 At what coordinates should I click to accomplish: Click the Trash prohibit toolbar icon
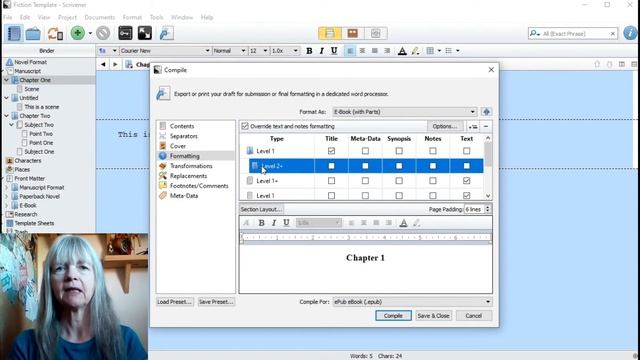103,33
